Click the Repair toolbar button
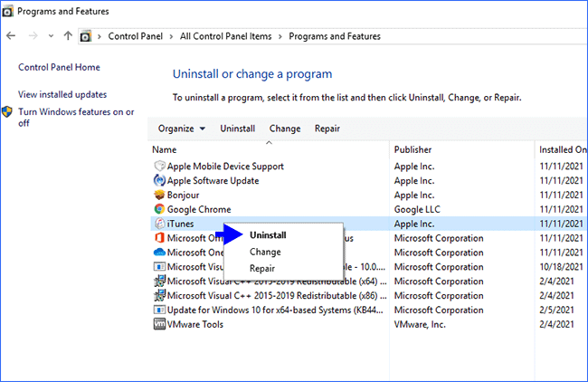This screenshot has height=382, width=588. 327,129
